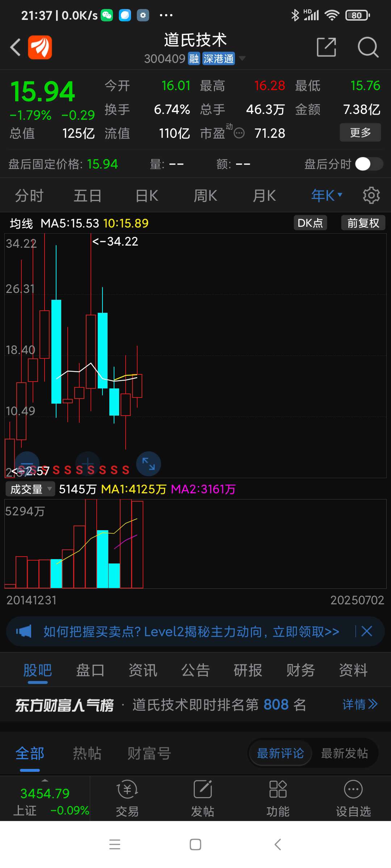Tap start date label 20141231
The height and width of the screenshot is (868, 391).
coord(31,600)
